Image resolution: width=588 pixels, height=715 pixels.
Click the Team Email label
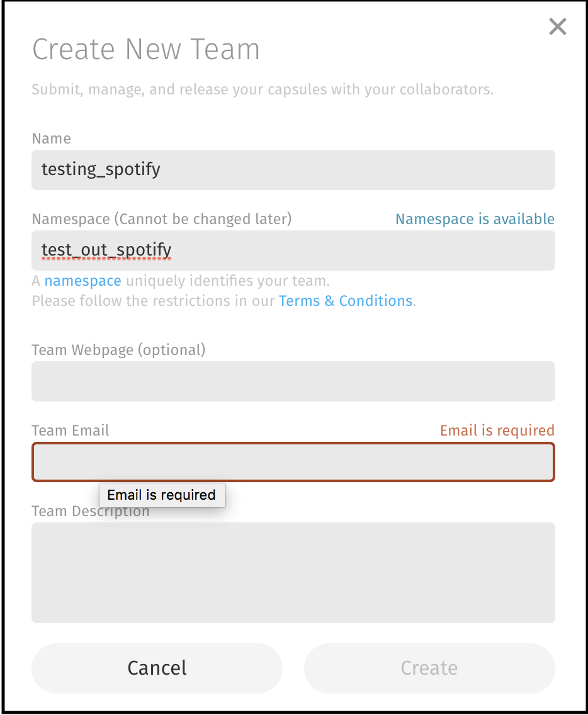(x=70, y=430)
